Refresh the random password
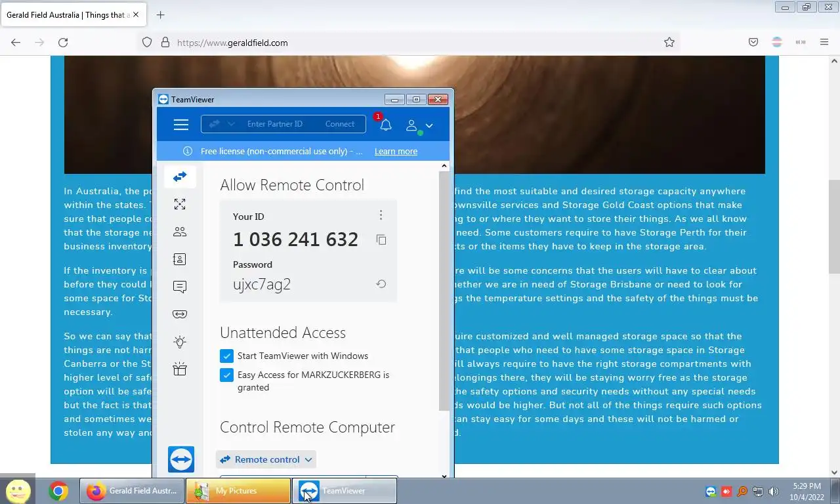This screenshot has height=504, width=840. (x=381, y=284)
